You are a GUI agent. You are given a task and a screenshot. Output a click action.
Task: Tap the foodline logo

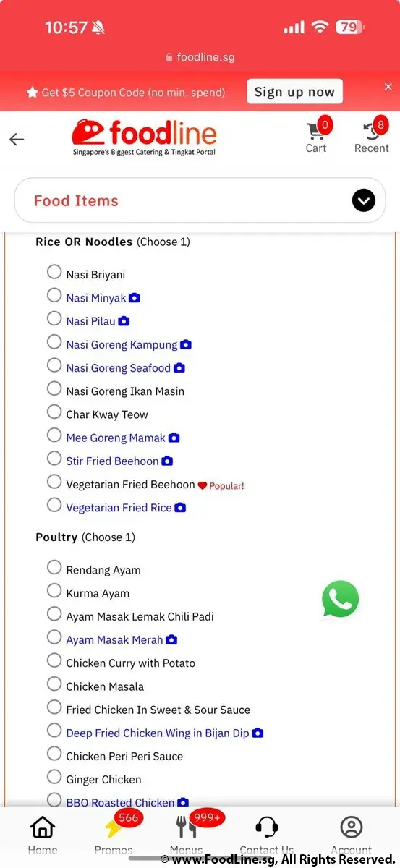click(144, 137)
